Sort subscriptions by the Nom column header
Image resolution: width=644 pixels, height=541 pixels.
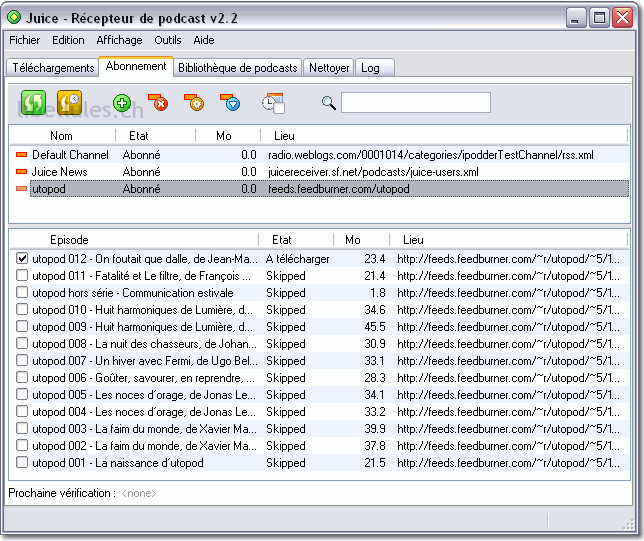coord(62,136)
